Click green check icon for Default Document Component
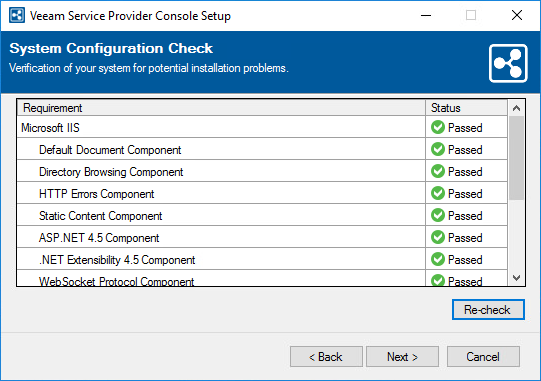The height and width of the screenshot is (381, 541). coord(438,149)
